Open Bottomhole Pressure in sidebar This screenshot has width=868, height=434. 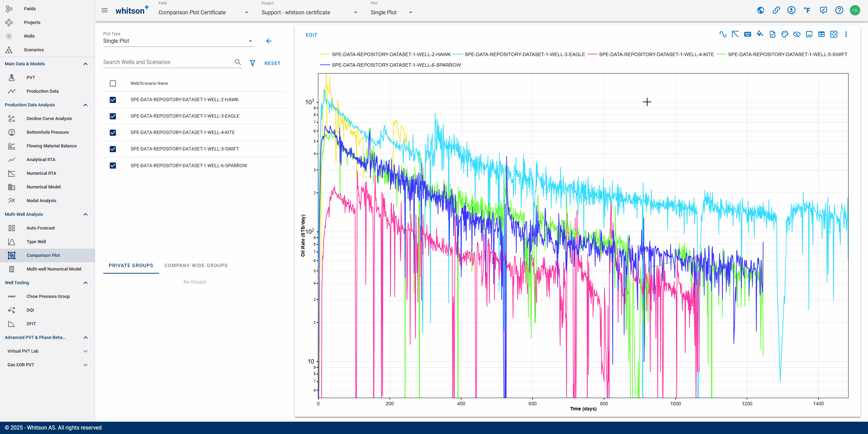[x=48, y=132]
